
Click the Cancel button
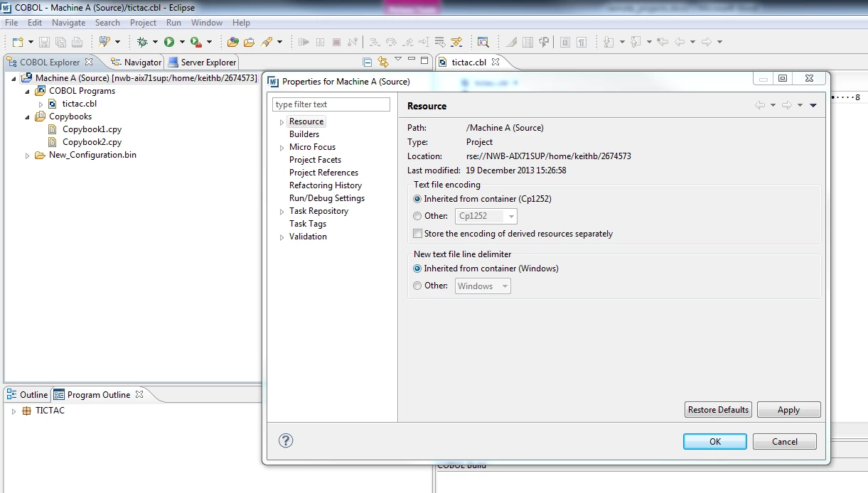(785, 441)
